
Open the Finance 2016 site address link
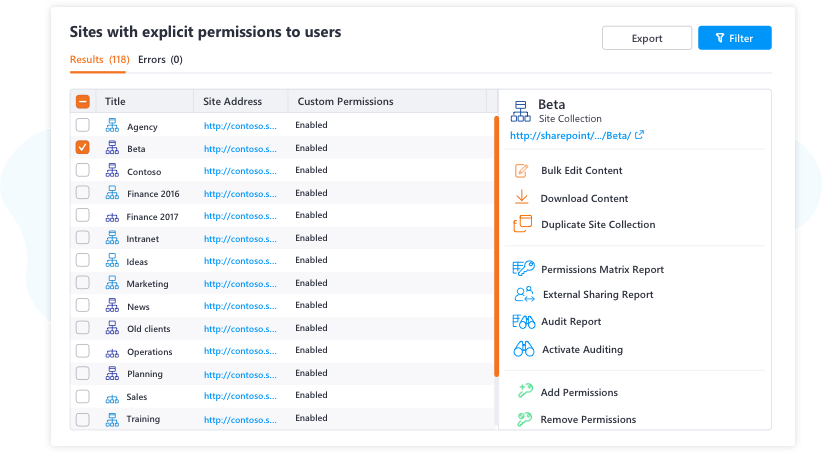pyautogui.click(x=240, y=193)
